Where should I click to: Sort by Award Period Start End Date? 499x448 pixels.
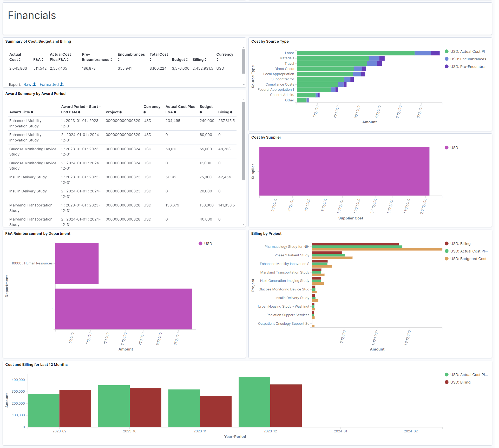click(79, 112)
